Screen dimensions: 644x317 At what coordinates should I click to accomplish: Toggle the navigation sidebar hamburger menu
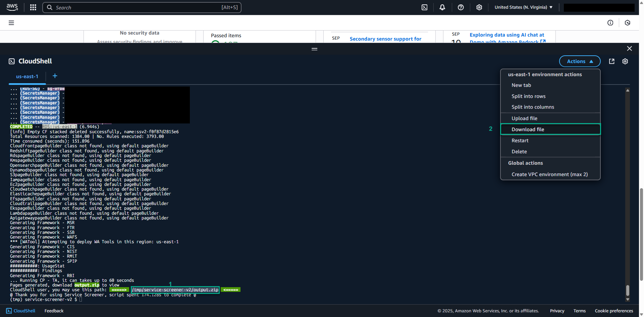(11, 22)
